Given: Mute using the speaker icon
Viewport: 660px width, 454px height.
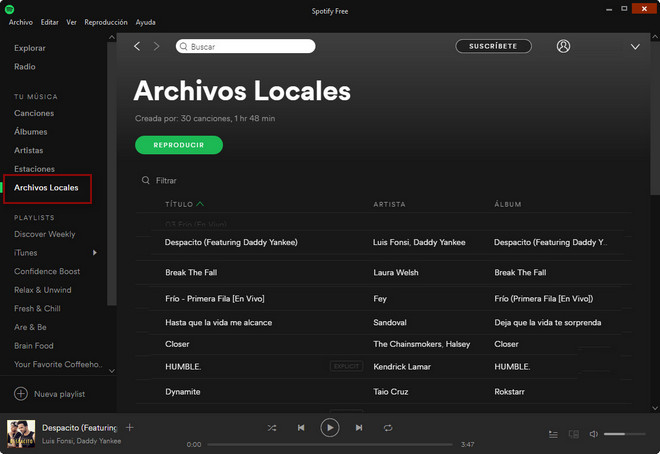Looking at the screenshot, I should 593,434.
